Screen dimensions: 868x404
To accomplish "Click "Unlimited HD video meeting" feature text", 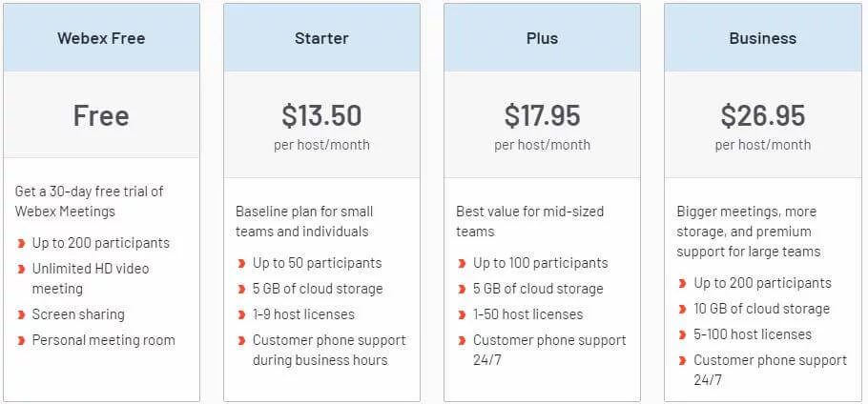I will click(x=91, y=278).
